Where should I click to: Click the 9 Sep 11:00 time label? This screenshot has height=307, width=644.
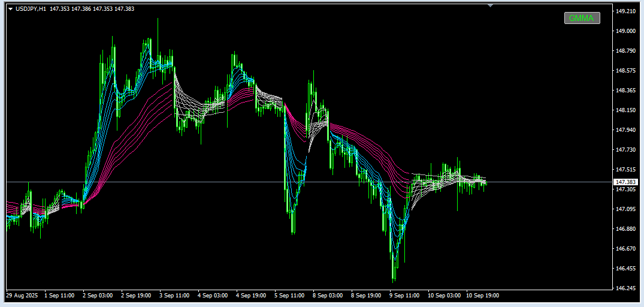tap(405, 296)
